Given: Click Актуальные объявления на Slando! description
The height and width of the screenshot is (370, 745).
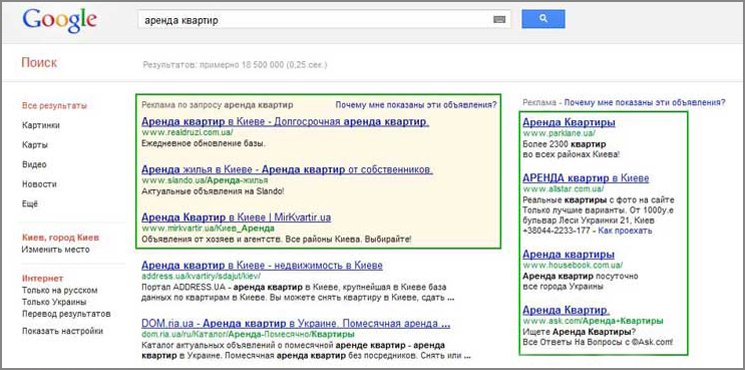Looking at the screenshot, I should click(x=213, y=191).
